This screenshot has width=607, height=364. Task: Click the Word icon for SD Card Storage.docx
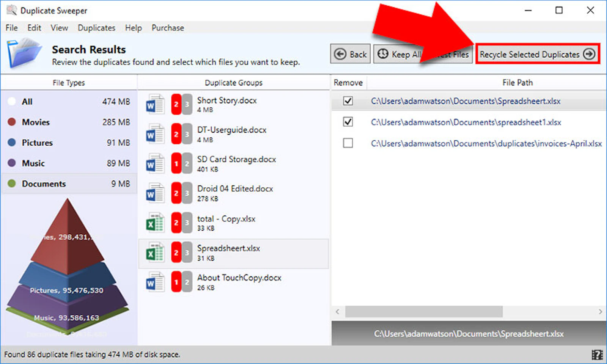tap(155, 163)
